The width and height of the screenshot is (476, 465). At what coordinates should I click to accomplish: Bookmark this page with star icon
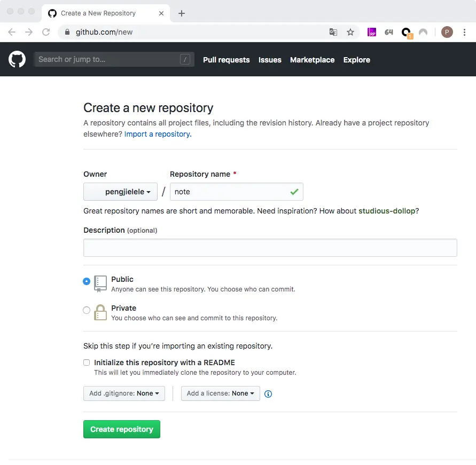350,32
